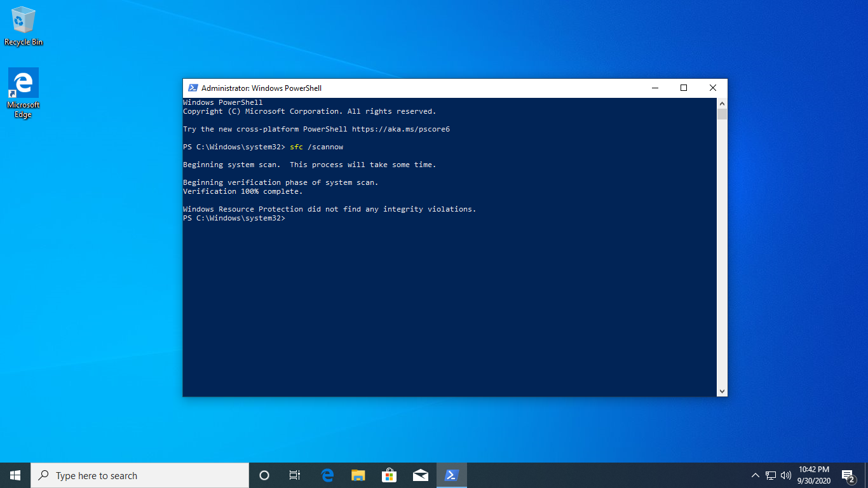
Task: Click the volume speaker tray icon
Action: pyautogui.click(x=786, y=475)
